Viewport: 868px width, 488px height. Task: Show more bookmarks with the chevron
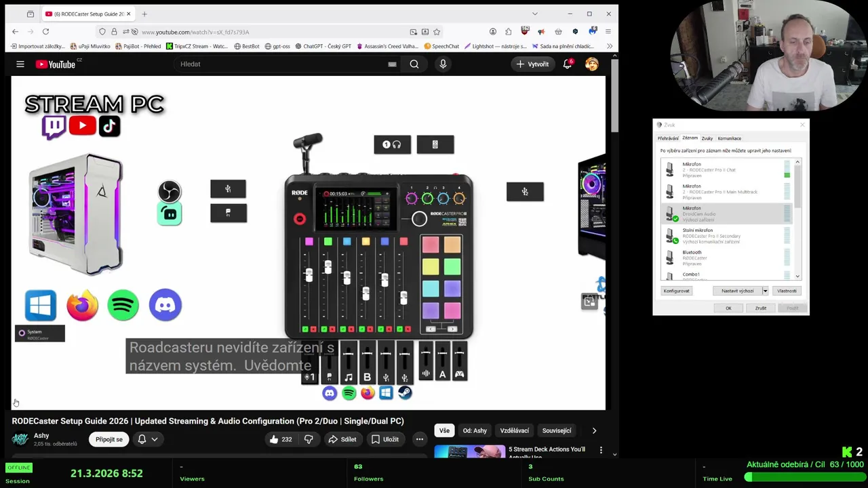coord(610,46)
